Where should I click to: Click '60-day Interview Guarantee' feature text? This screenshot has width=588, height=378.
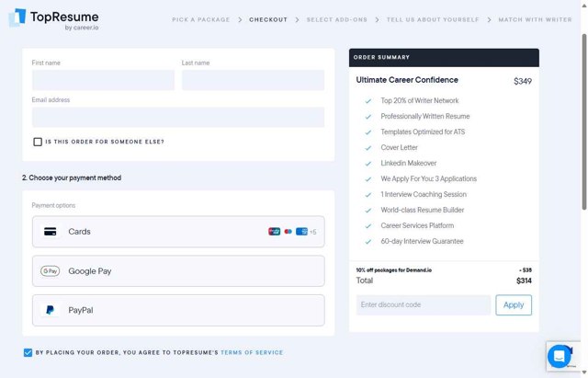point(422,241)
